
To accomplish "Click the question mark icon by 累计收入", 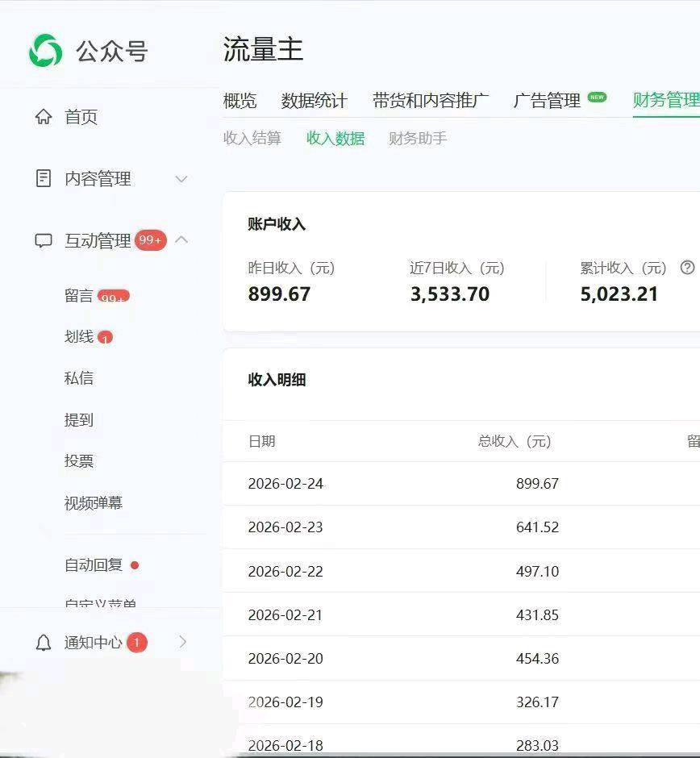I will tap(687, 268).
